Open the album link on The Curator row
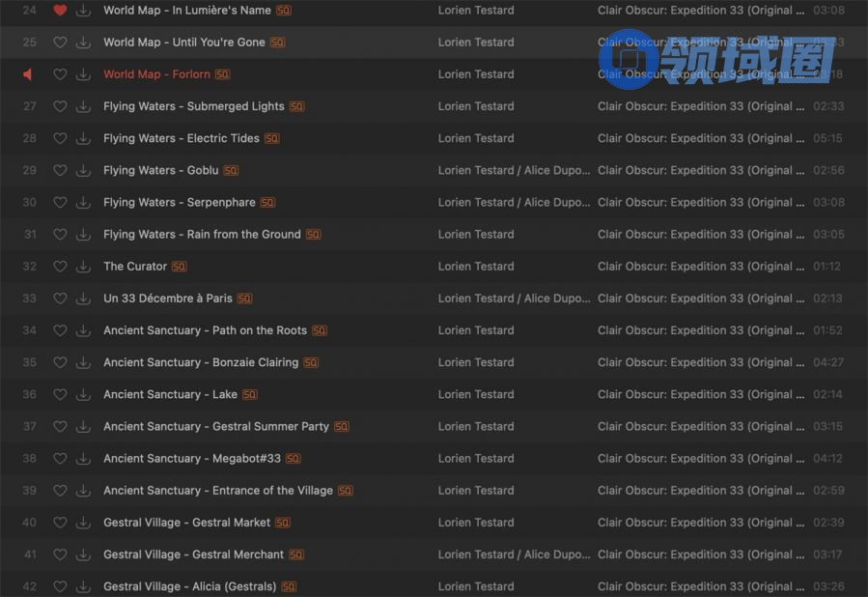Screen dimensions: 868x597 click(x=700, y=267)
